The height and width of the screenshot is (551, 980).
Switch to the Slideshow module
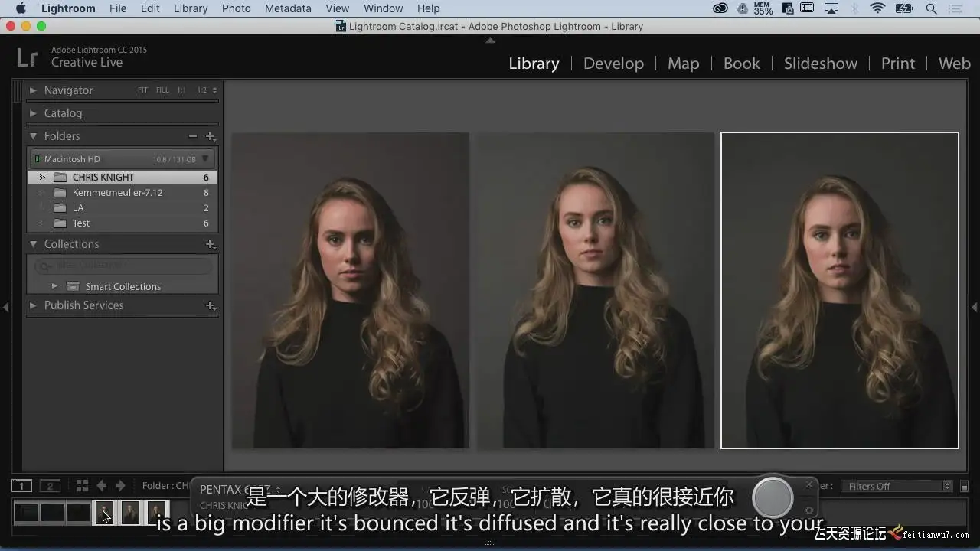pos(820,64)
